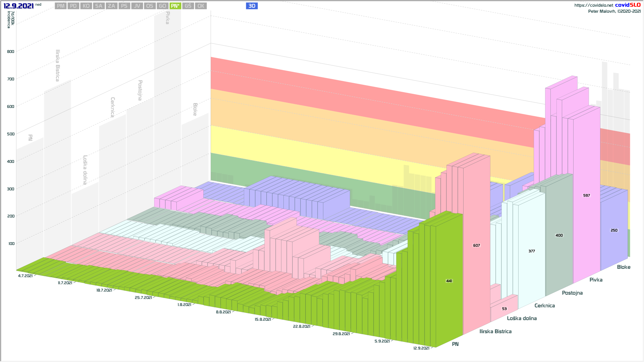Select the PM region tab
The image size is (644, 362).
(60, 6)
